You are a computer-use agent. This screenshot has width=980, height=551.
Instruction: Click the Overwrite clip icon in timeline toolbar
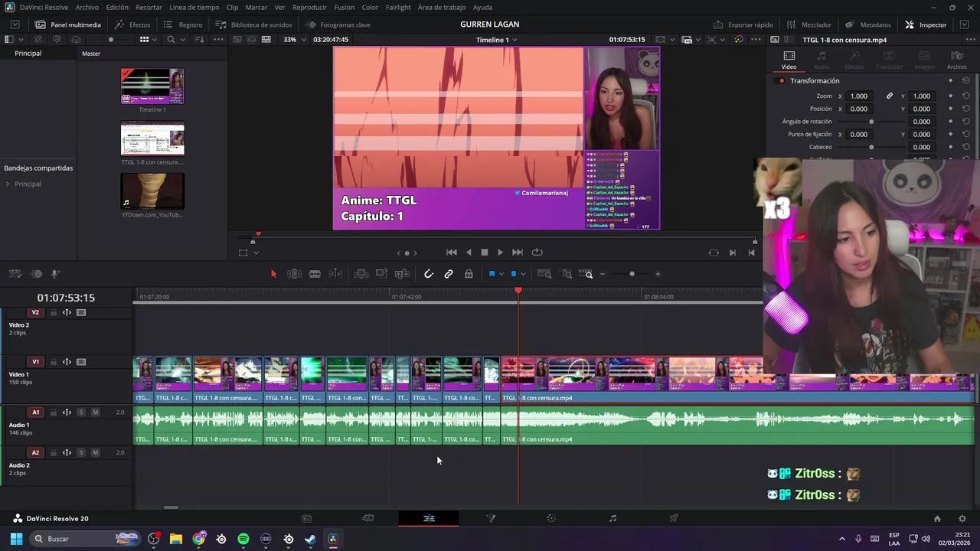[381, 274]
